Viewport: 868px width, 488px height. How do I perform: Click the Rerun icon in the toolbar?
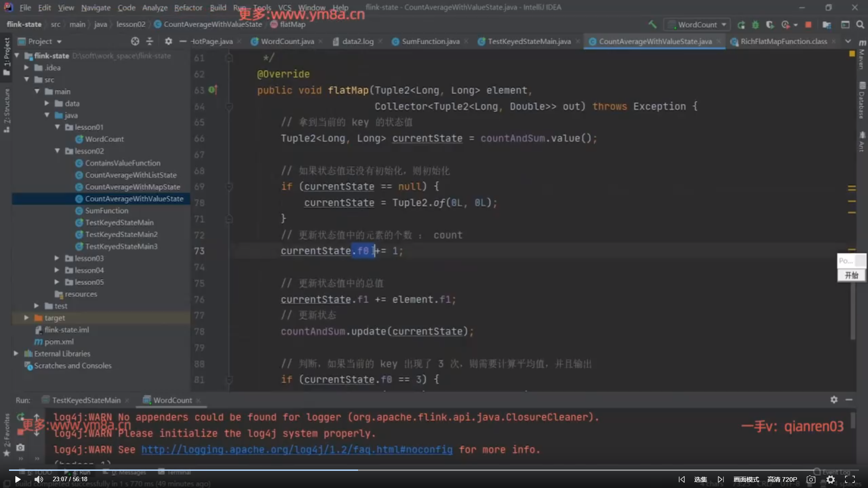(x=741, y=24)
